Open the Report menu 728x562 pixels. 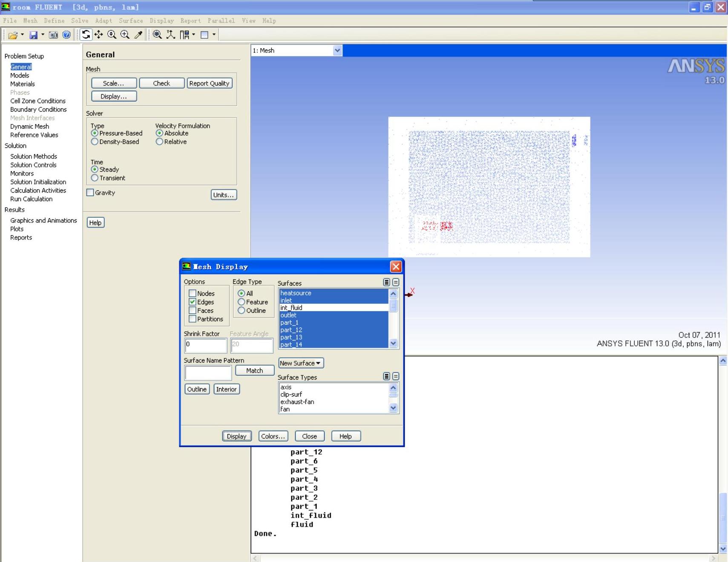click(190, 20)
